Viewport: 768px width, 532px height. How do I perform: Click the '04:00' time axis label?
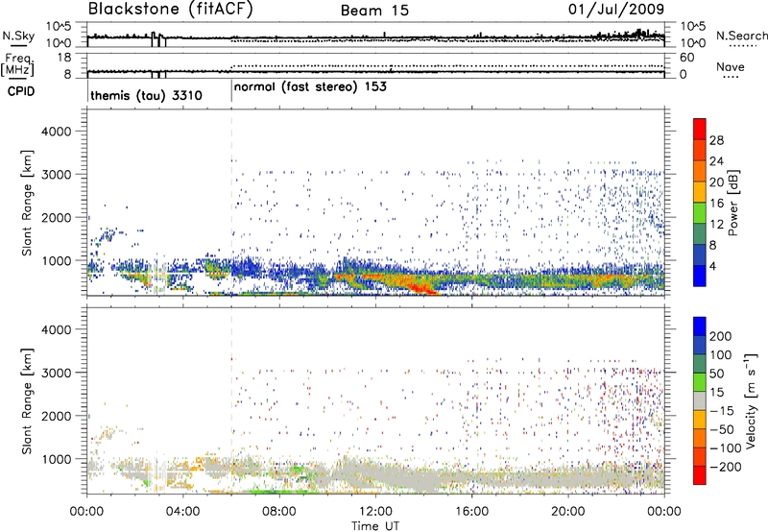[x=182, y=512]
